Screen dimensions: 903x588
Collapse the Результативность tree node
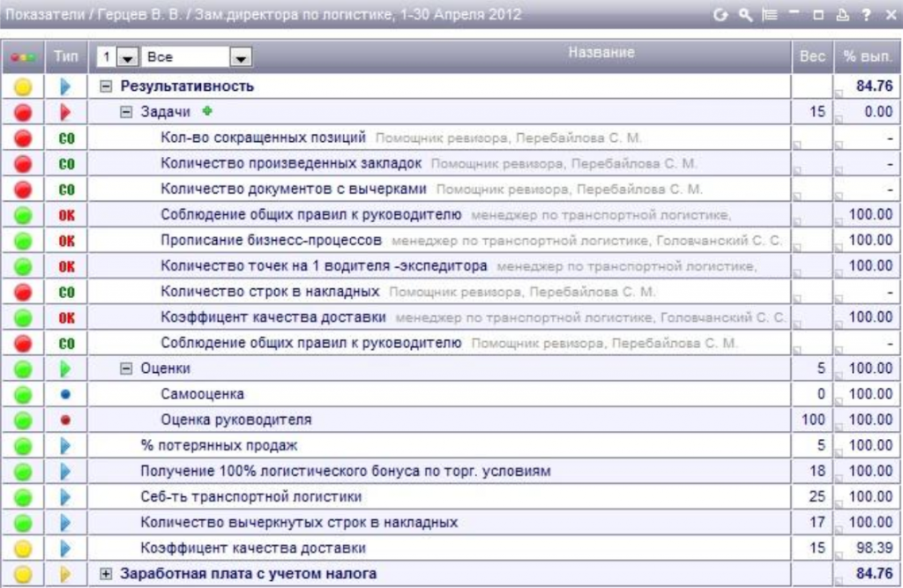pos(106,86)
